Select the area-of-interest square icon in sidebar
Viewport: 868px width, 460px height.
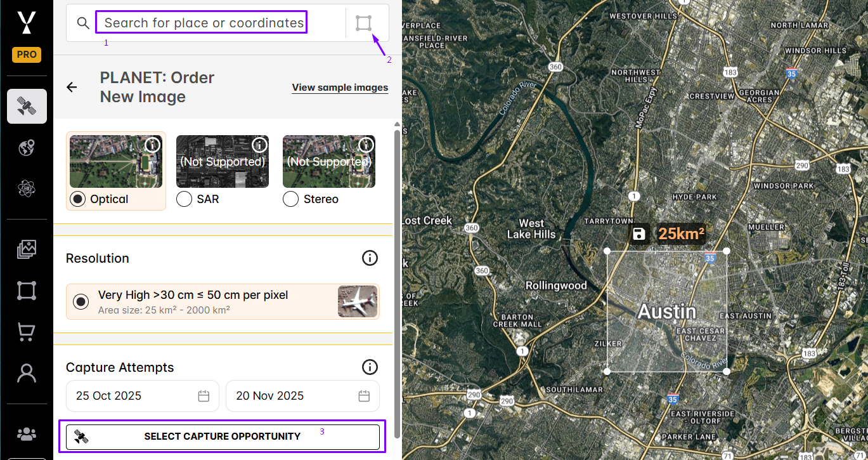[x=27, y=291]
